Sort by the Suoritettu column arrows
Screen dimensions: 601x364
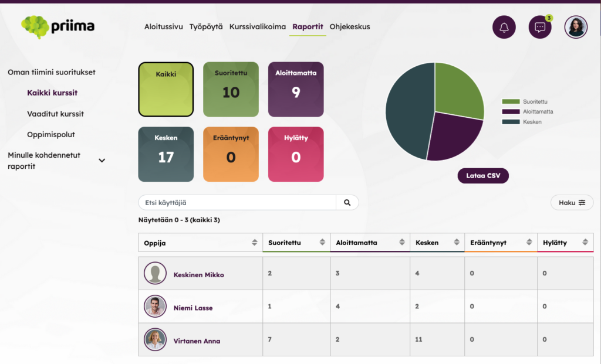(x=322, y=242)
